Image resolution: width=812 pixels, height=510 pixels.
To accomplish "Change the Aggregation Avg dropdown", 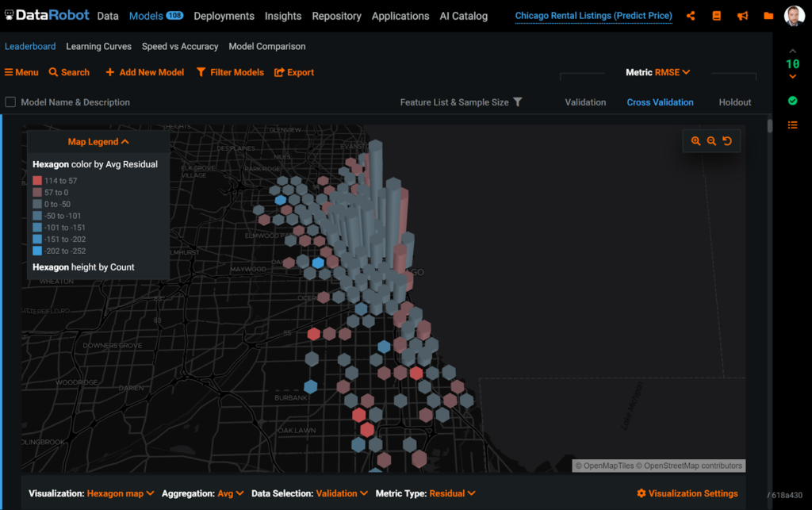I will (x=230, y=493).
